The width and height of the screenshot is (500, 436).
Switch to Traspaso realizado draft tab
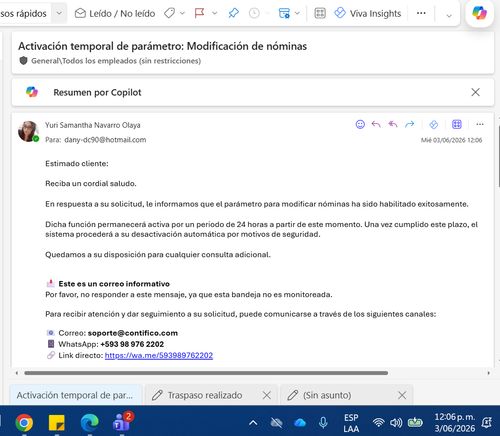point(205,395)
